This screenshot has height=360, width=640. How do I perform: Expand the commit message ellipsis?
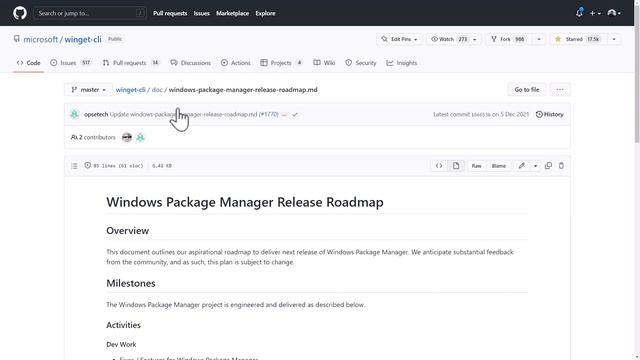tap(284, 115)
